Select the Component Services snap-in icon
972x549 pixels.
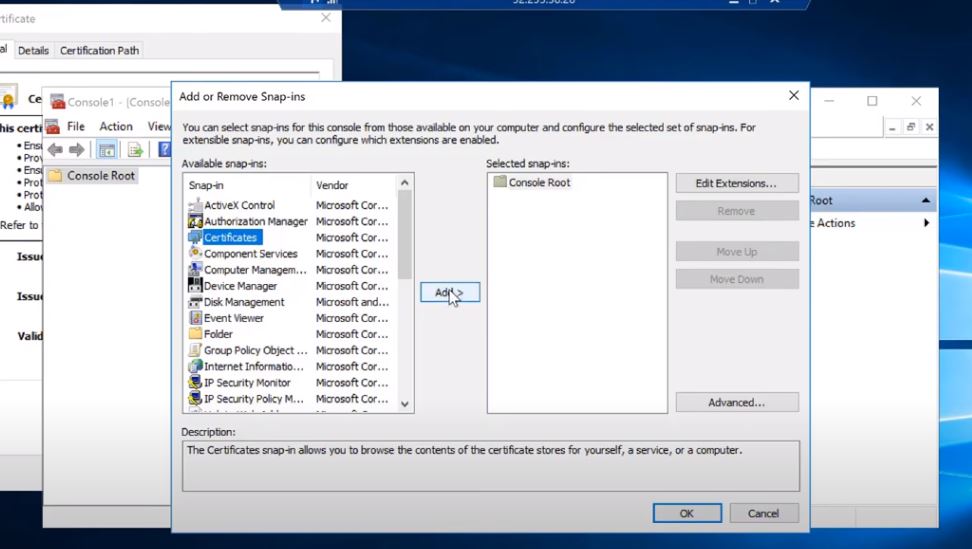pos(195,253)
